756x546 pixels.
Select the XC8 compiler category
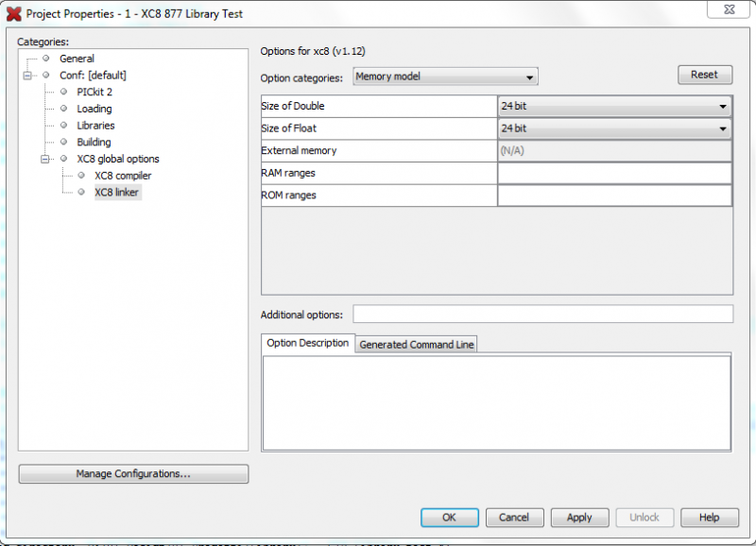pos(123,176)
